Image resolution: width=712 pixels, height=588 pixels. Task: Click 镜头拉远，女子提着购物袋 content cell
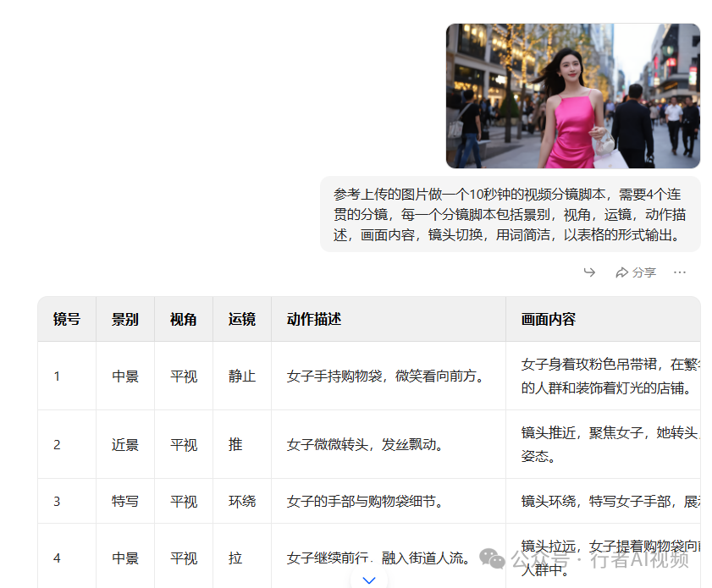[604, 558]
